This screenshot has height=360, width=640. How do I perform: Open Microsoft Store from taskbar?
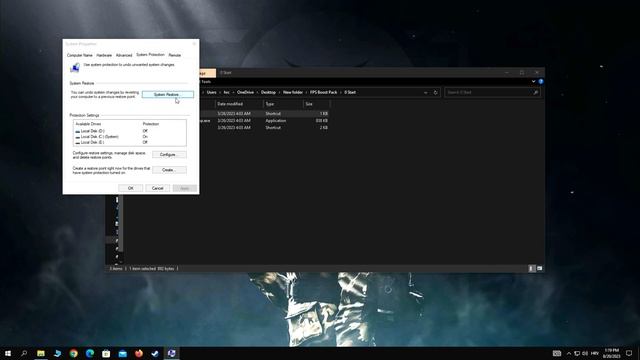[106, 353]
